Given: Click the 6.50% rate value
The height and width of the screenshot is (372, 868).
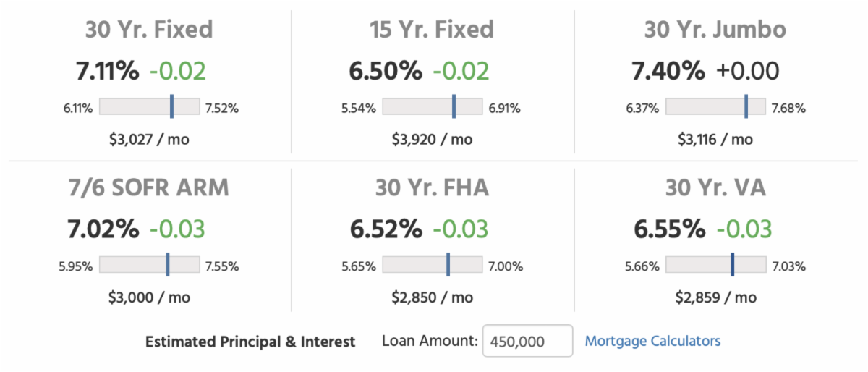Looking at the screenshot, I should pos(386,71).
